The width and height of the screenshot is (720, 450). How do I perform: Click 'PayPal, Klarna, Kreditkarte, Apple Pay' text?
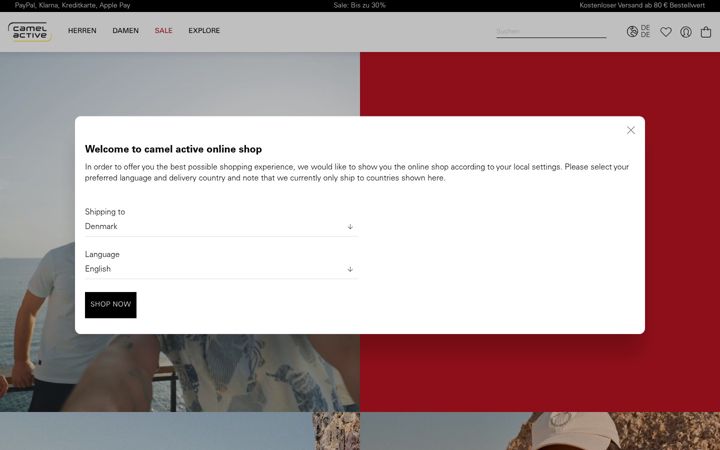point(73,6)
